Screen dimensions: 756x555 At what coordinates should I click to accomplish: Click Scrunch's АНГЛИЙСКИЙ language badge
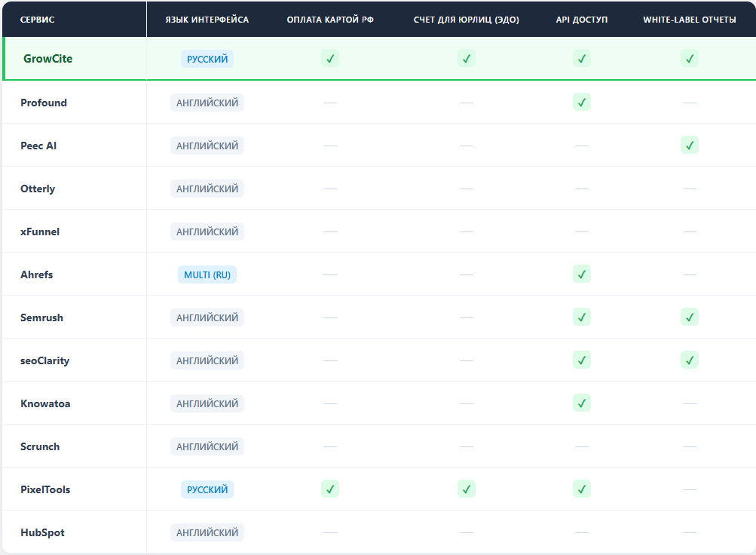[x=207, y=446]
